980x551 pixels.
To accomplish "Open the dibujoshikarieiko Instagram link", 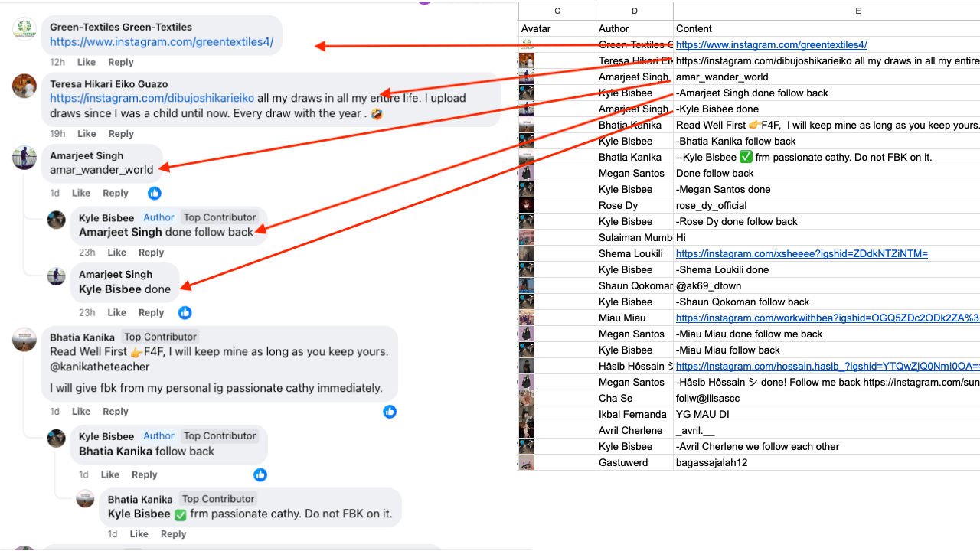I will pos(152,98).
